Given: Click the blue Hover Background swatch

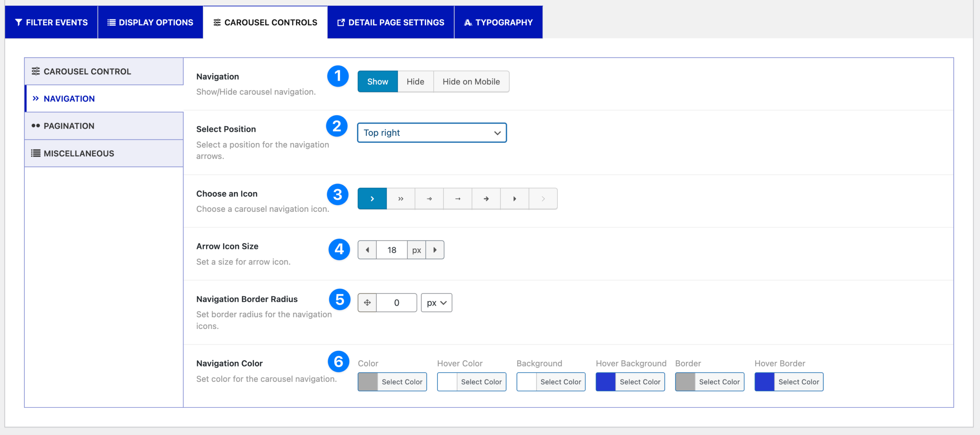Looking at the screenshot, I should tap(606, 382).
